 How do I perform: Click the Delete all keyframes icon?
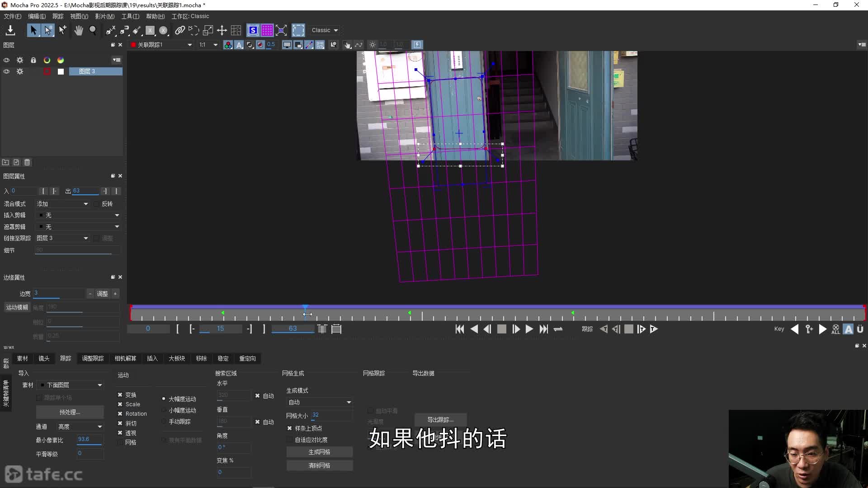pyautogui.click(x=835, y=329)
